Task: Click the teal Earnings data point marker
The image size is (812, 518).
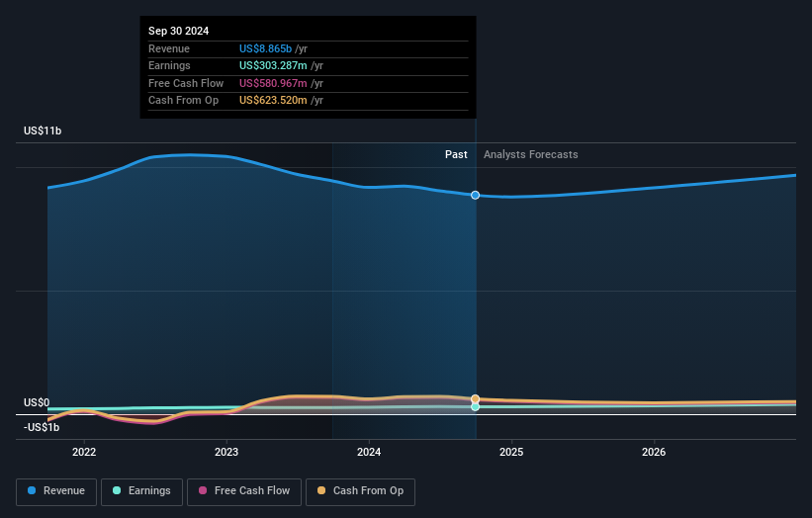Action: click(475, 407)
